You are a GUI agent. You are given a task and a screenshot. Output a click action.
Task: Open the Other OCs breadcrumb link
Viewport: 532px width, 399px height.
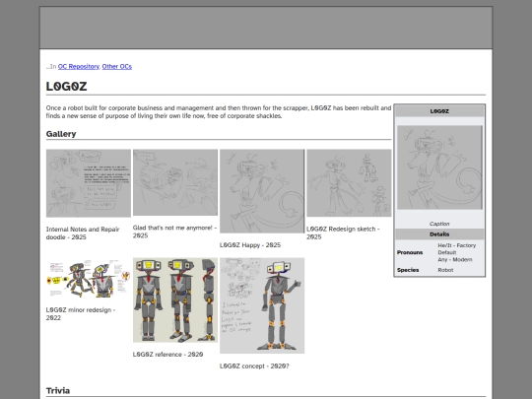click(x=116, y=67)
